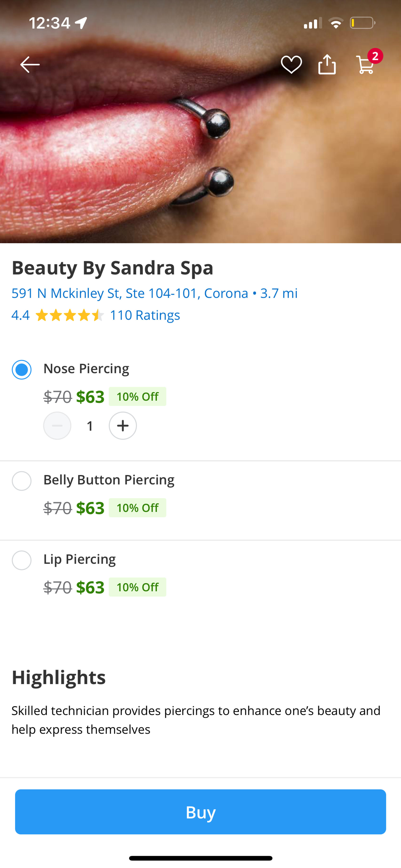Select the Nose Piercing radio option

click(22, 370)
